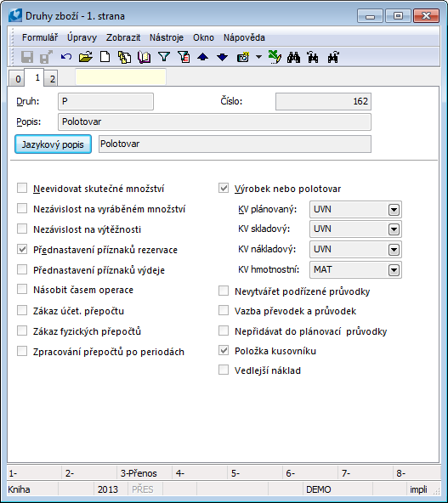Image resolution: width=448 pixels, height=503 pixels.
Task: Click the blank new record page icon
Action: [105, 57]
